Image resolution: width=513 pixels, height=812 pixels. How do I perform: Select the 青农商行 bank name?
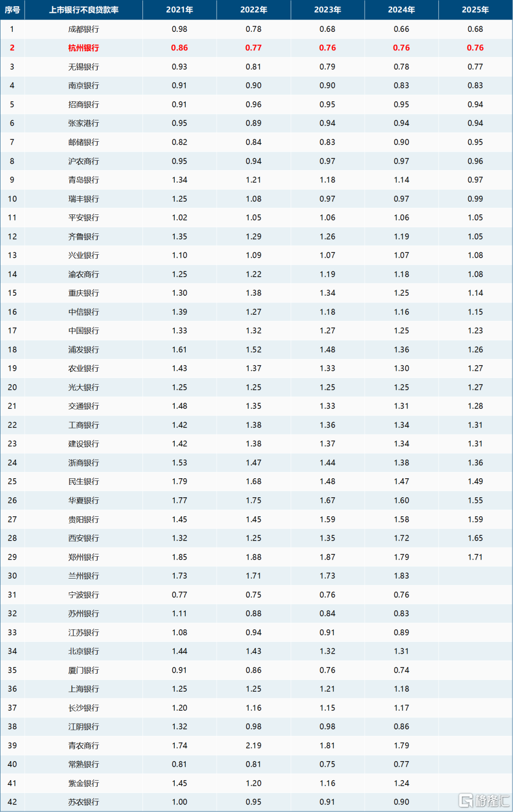click(x=84, y=746)
